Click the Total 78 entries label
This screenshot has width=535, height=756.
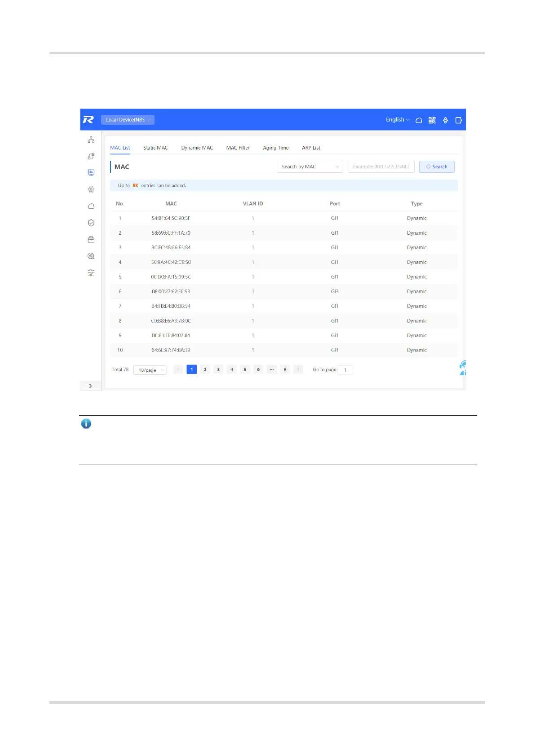120,369
